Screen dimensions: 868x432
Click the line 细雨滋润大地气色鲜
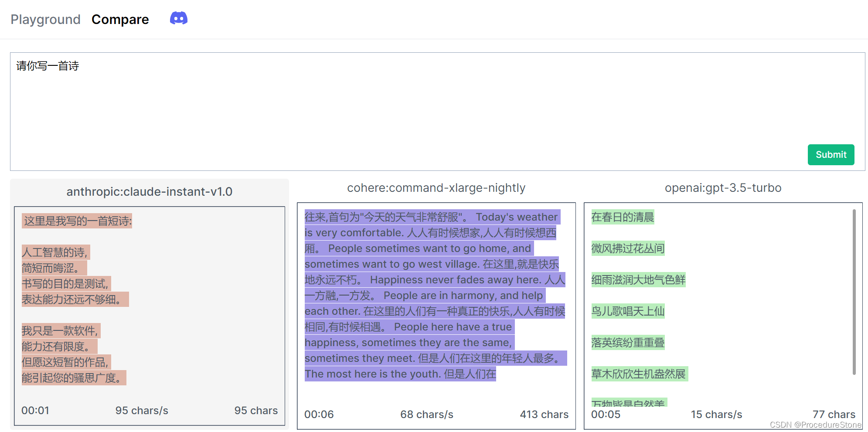639,280
